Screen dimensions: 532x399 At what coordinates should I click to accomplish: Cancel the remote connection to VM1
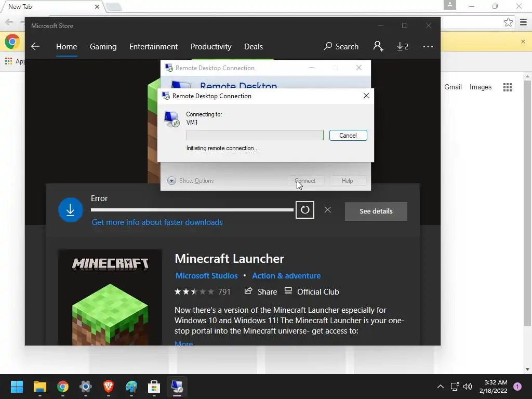[x=348, y=136]
